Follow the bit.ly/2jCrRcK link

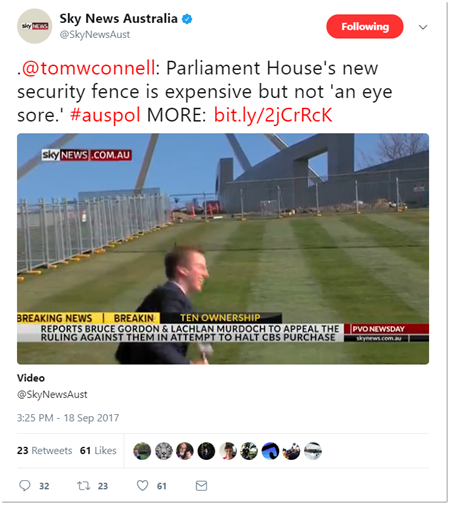273,115
